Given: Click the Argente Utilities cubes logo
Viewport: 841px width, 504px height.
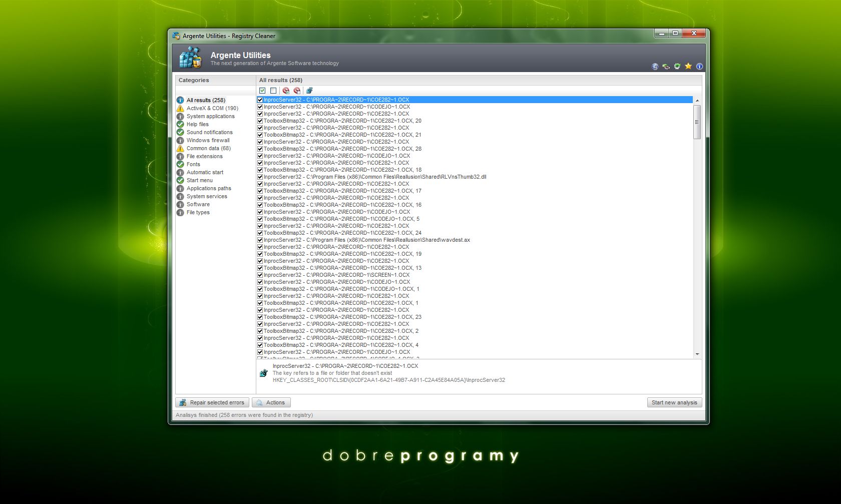Looking at the screenshot, I should point(191,57).
